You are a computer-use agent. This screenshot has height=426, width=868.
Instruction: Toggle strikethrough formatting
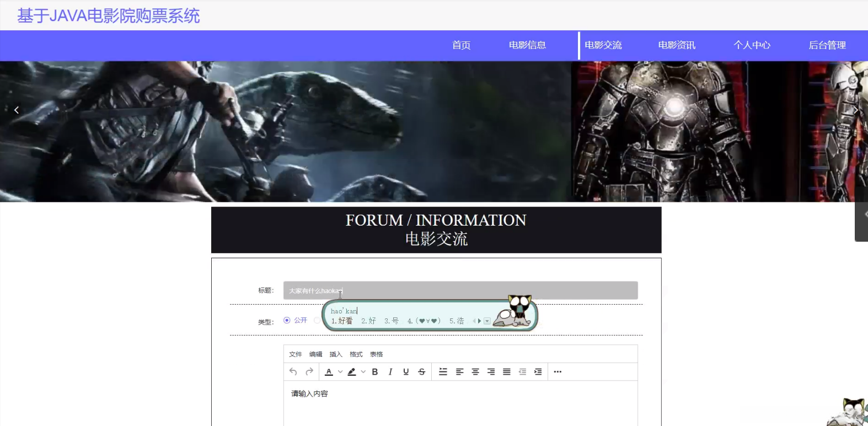pyautogui.click(x=422, y=372)
